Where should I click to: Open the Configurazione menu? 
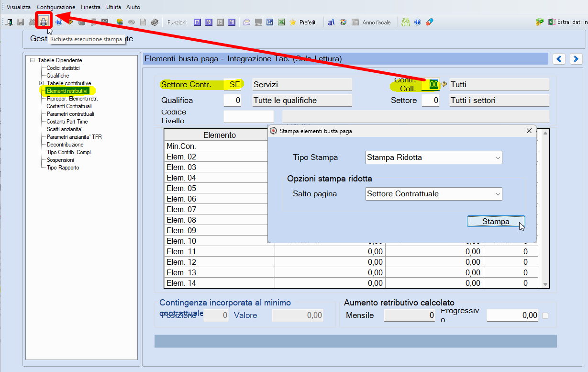coord(56,7)
